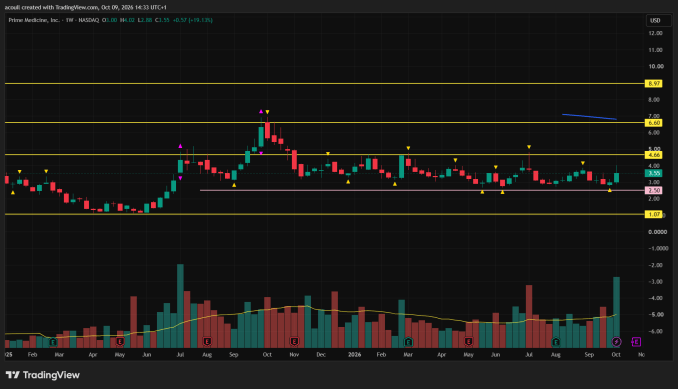Click the close value C3.55 in the legend
The height and width of the screenshot is (389, 678).
[162, 20]
